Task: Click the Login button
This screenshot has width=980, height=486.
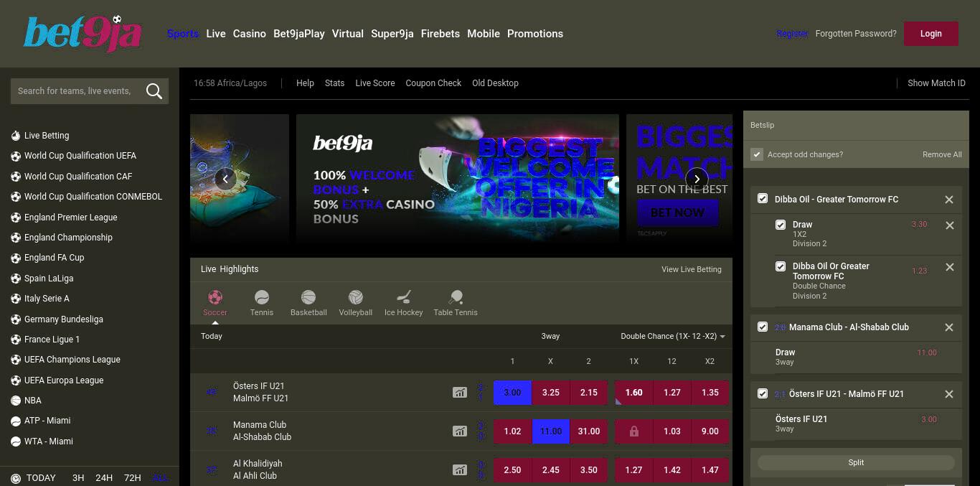Action: (931, 34)
